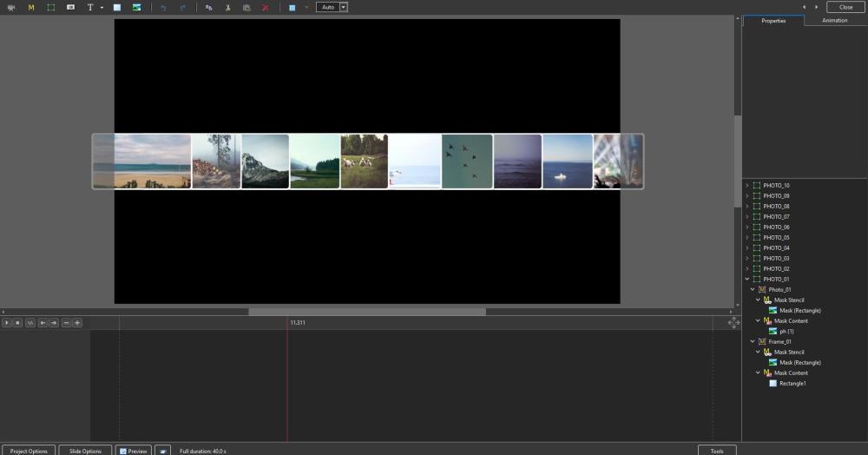Collapse the Frame_01 mask container
This screenshot has width=868, height=455.
pos(753,341)
